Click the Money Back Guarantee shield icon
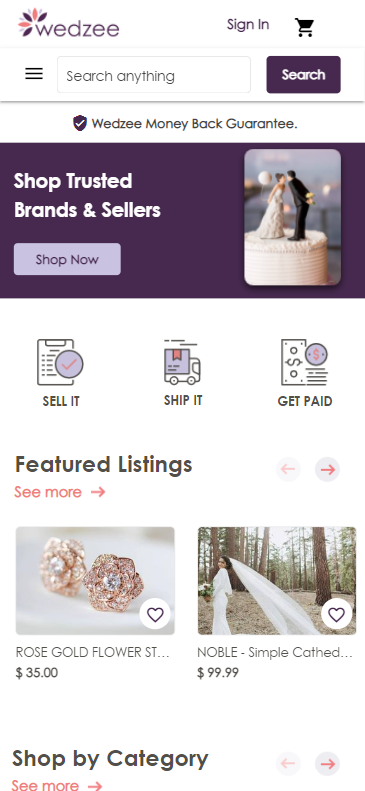This screenshot has width=365, height=791. tap(80, 123)
